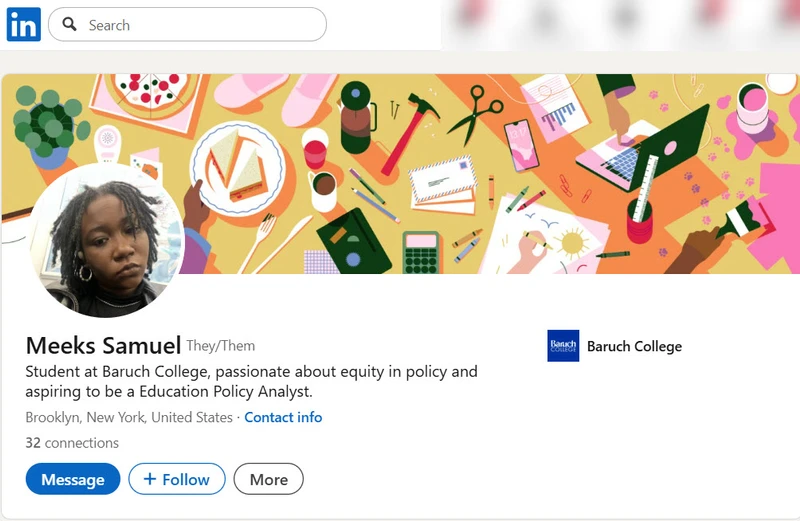
Task: Click the hammer in the banner illustration
Action: (x=411, y=131)
